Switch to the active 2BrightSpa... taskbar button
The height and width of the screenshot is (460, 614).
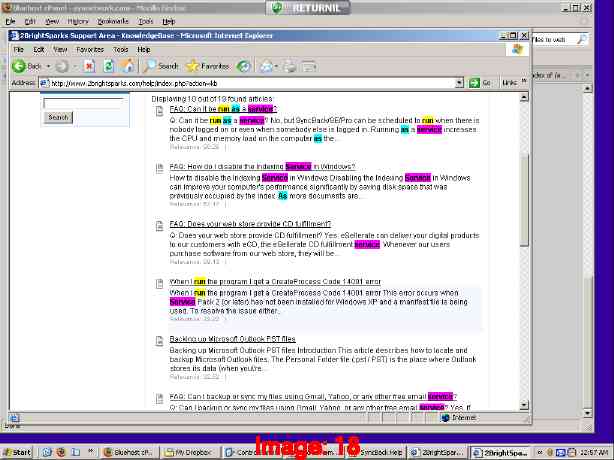(500, 452)
